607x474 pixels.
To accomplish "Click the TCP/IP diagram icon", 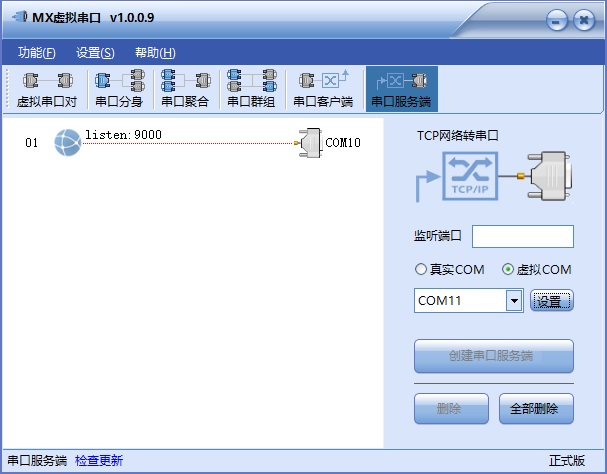I will tap(470, 176).
